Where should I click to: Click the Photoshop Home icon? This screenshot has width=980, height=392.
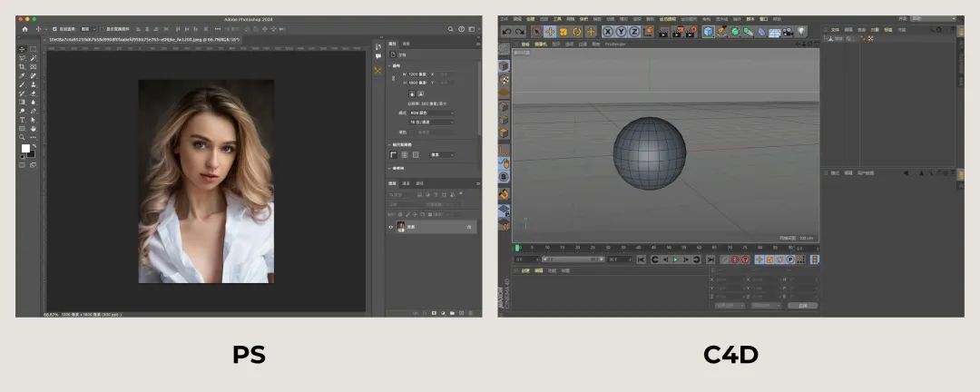pyautogui.click(x=25, y=29)
